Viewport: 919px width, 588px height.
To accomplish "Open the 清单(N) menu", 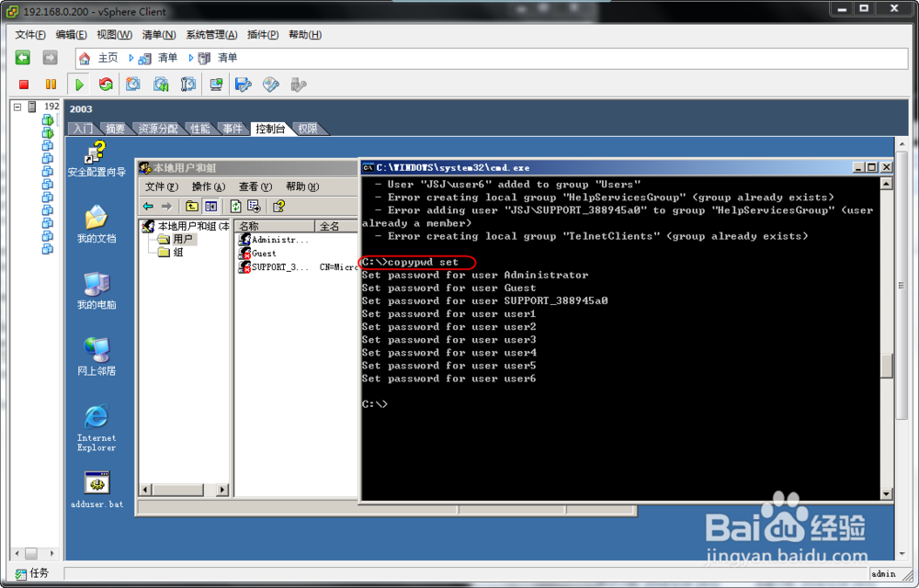I will tap(159, 35).
